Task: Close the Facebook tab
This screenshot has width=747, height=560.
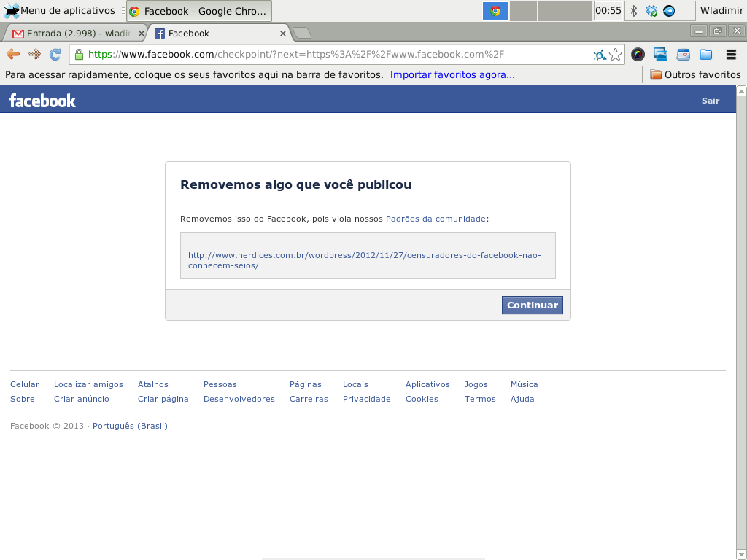Action: 283,34
